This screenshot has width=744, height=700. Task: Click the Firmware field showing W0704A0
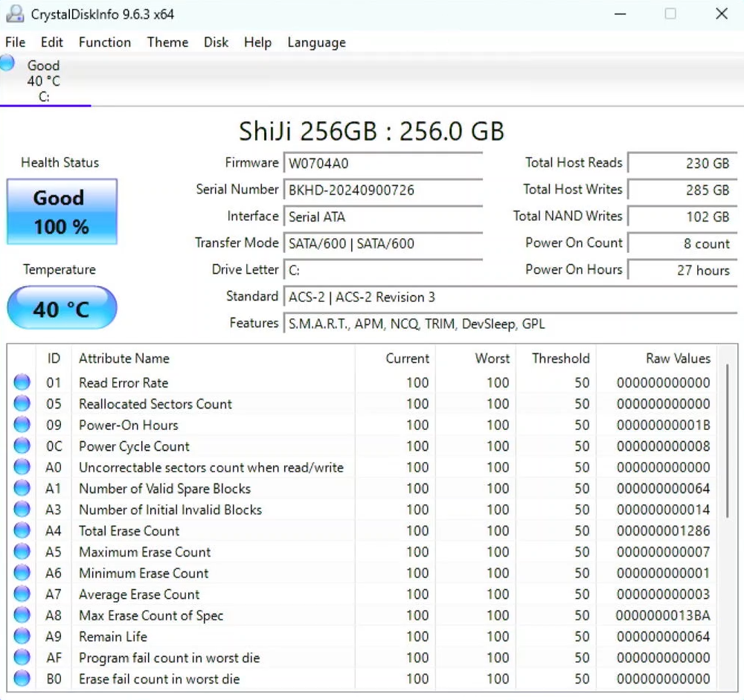[x=383, y=163]
